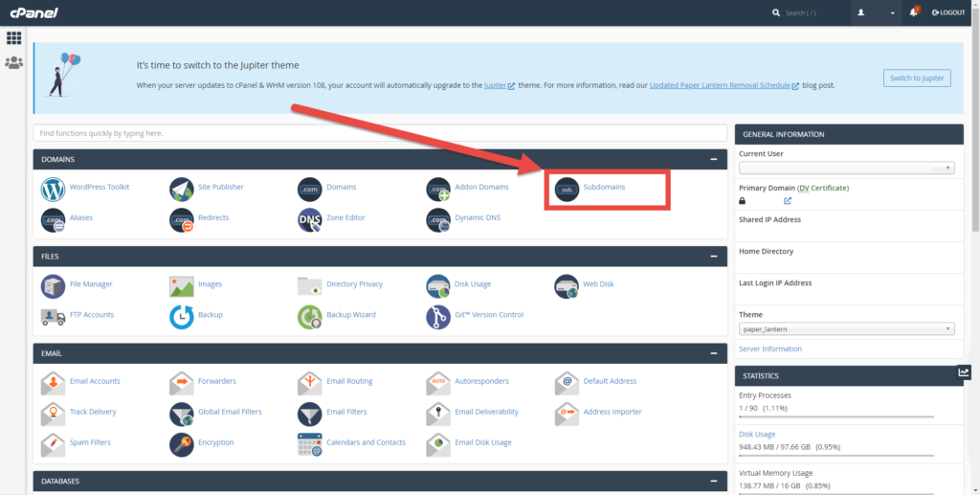Click the Switch to Jupiter button
980x495 pixels.
coord(916,79)
